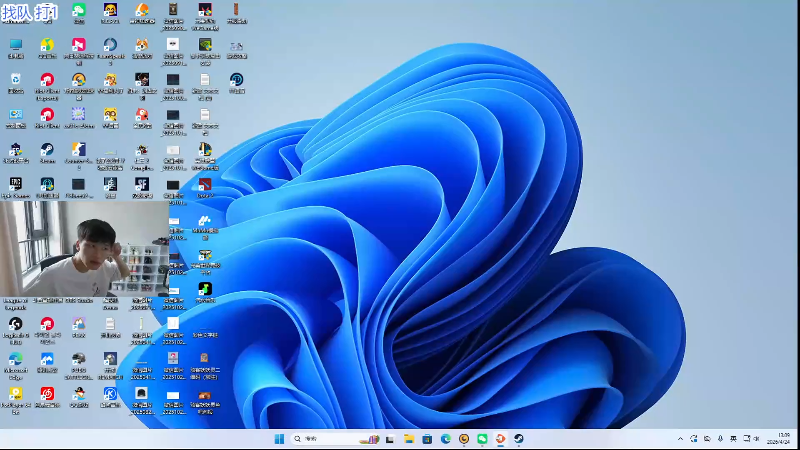Open Microsoft Store from the taskbar
Image resolution: width=800 pixels, height=450 pixels.
[427, 439]
